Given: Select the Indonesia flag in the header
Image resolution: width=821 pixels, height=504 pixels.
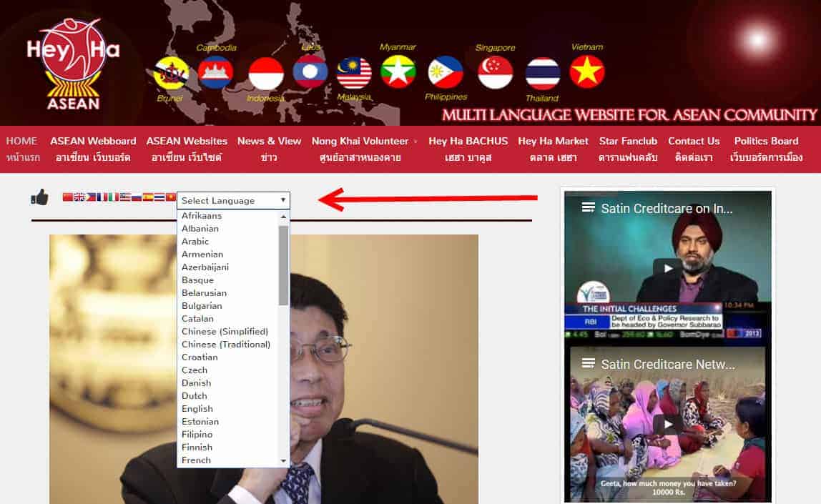Looking at the screenshot, I should point(266,73).
